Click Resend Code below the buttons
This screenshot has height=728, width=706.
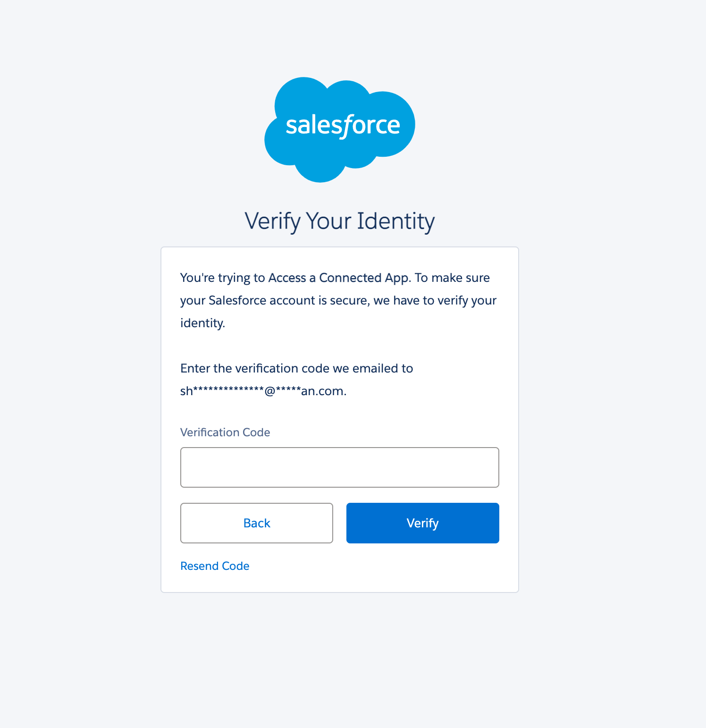215,566
